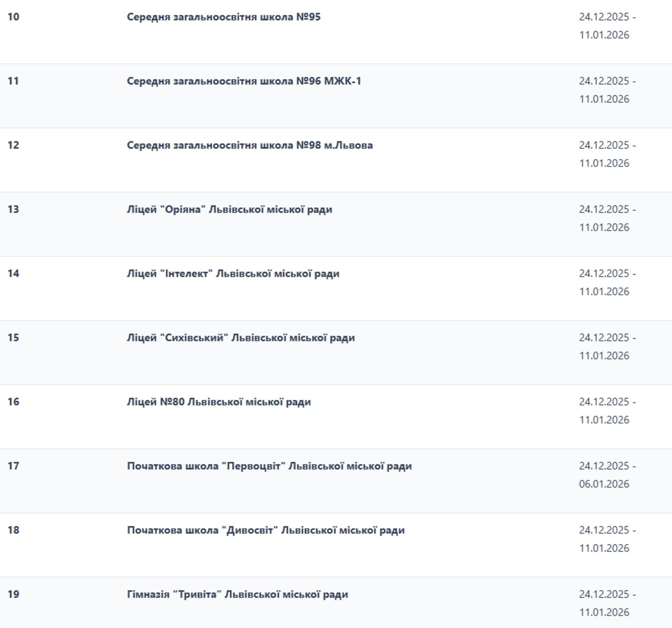Select the school №96 МЖК-1 entry
Viewport: 672px width, 628px height.
(244, 81)
